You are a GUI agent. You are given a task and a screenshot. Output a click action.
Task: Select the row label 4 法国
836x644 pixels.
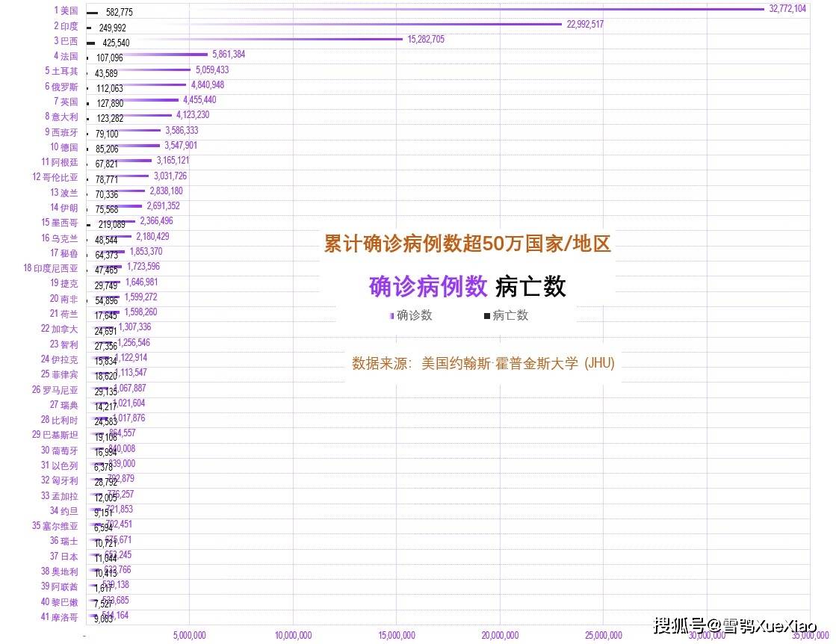pyautogui.click(x=66, y=56)
